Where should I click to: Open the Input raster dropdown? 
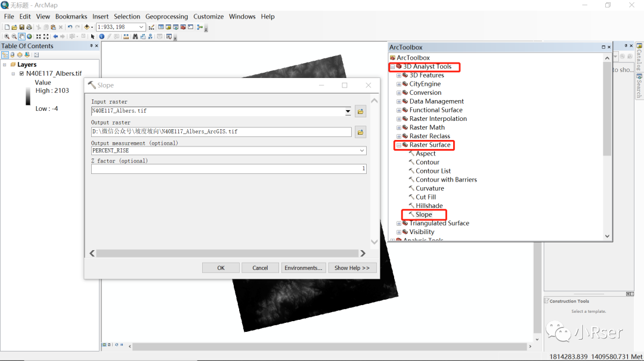coord(348,111)
